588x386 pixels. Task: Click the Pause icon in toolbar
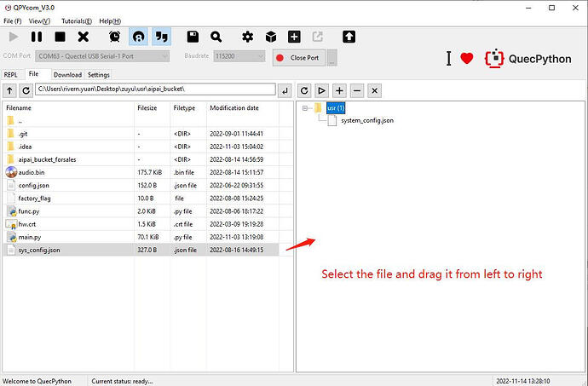pyautogui.click(x=37, y=37)
